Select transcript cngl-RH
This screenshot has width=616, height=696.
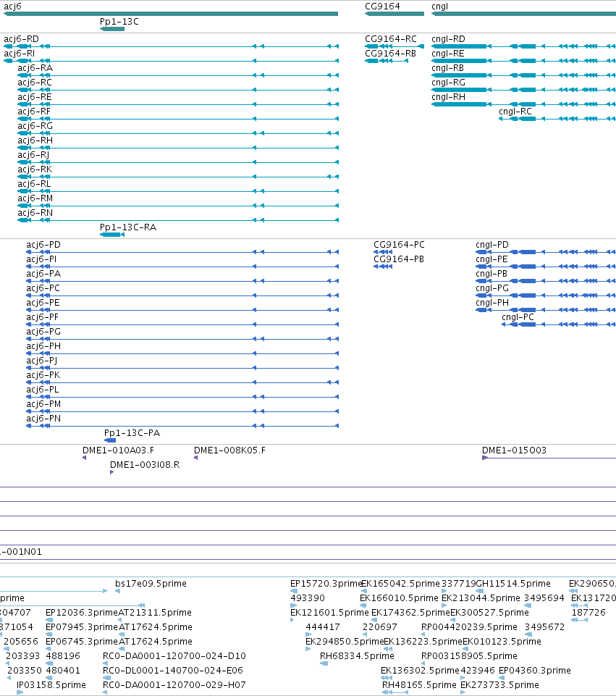point(448,97)
